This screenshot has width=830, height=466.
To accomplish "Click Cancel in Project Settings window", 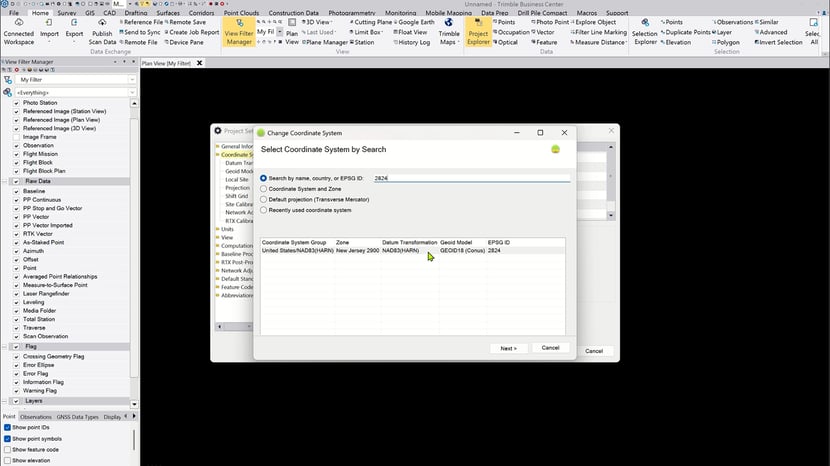I will (593, 351).
